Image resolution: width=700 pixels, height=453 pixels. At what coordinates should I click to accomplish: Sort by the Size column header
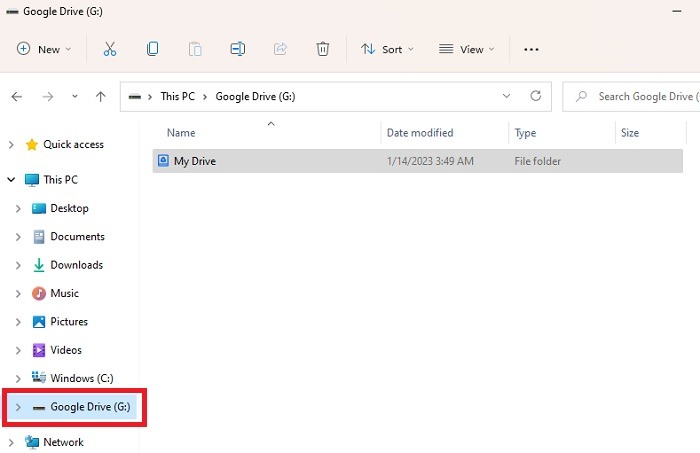pos(629,133)
